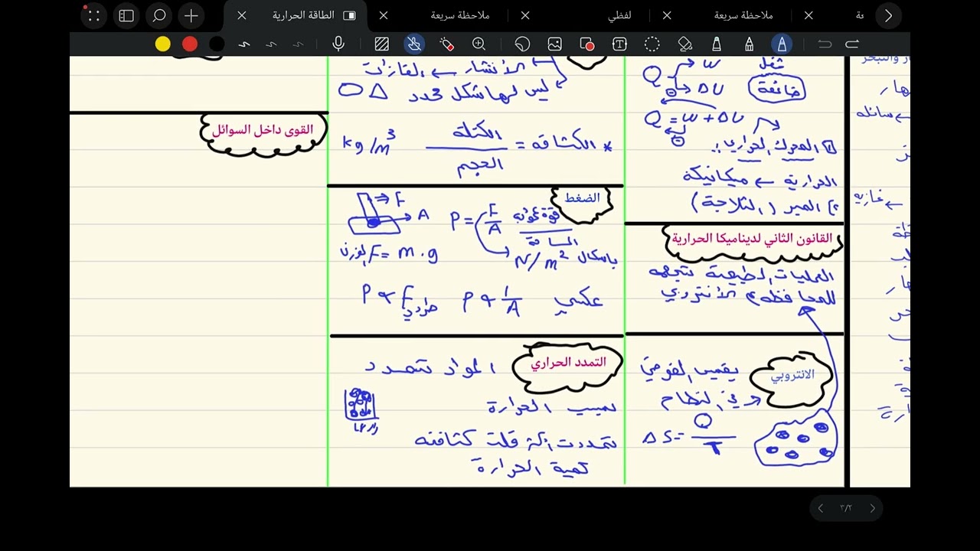The height and width of the screenshot is (551, 980).
Task: Toggle finger drawing hand tool
Action: (414, 44)
